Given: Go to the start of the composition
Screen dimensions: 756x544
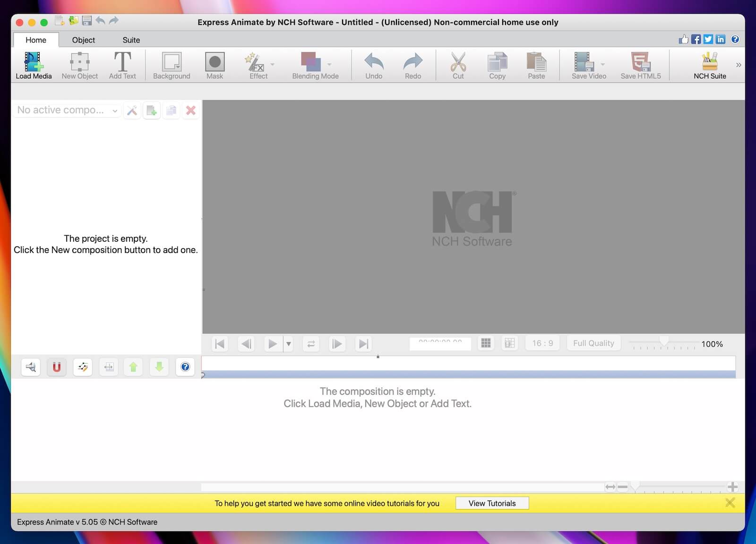Looking at the screenshot, I should [x=220, y=344].
